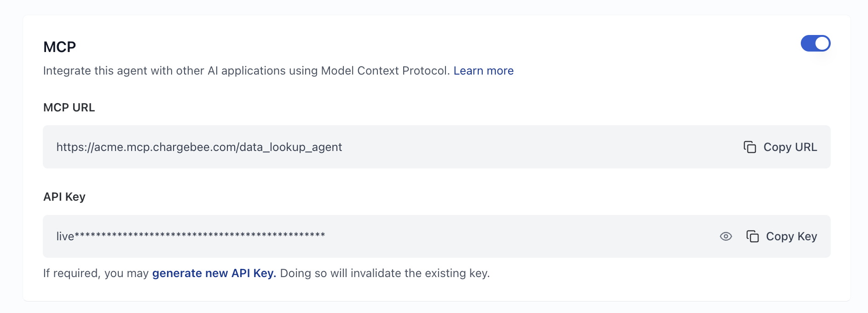The width and height of the screenshot is (868, 313).
Task: Click the masked live API key text
Action: pos(191,236)
